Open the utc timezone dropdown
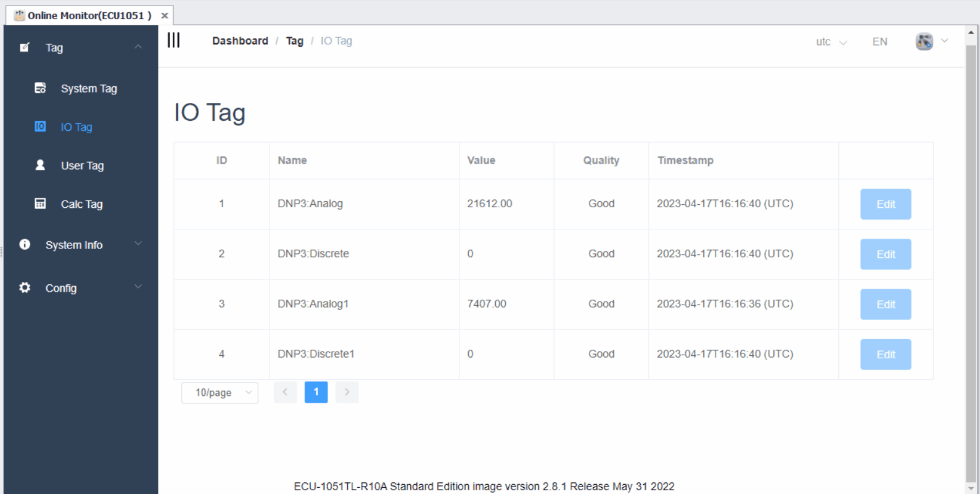The height and width of the screenshot is (494, 980). click(x=831, y=42)
